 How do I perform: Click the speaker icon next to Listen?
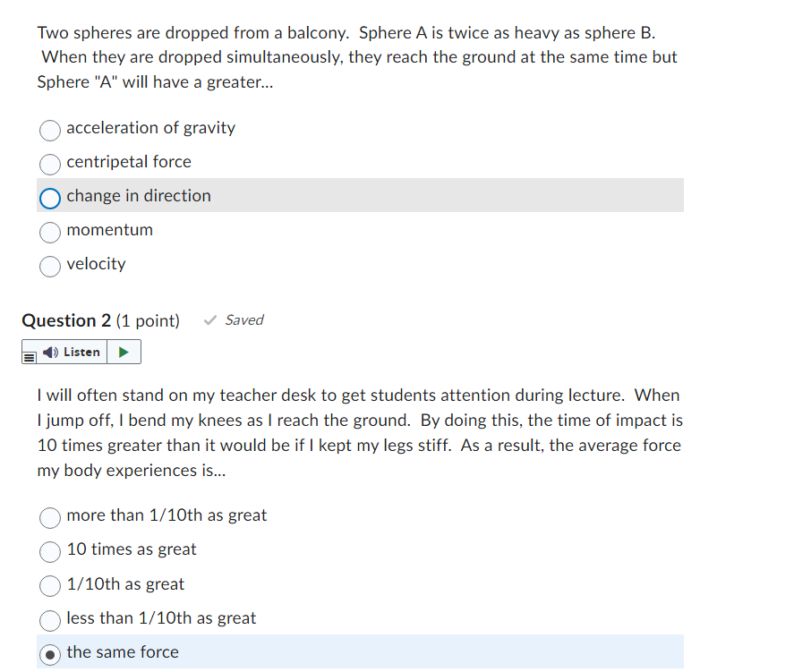point(49,352)
